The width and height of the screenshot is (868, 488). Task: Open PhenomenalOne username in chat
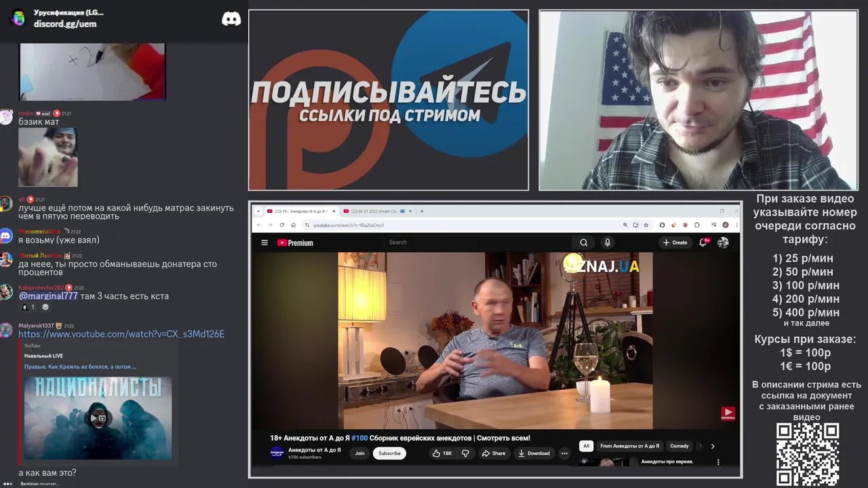click(39, 232)
